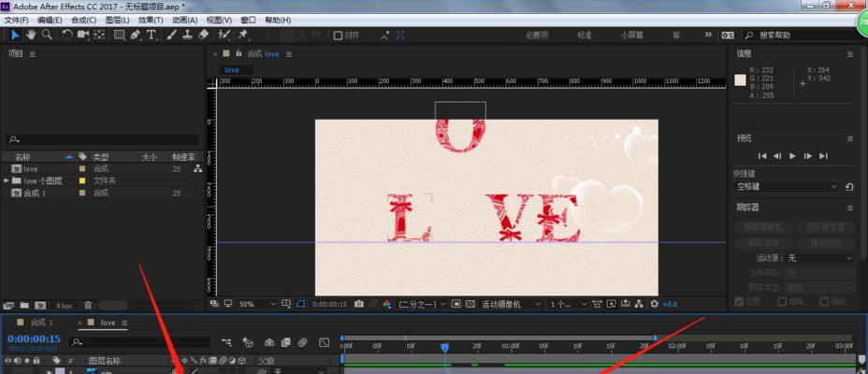Click the first frame button in 预览 panel

click(762, 156)
